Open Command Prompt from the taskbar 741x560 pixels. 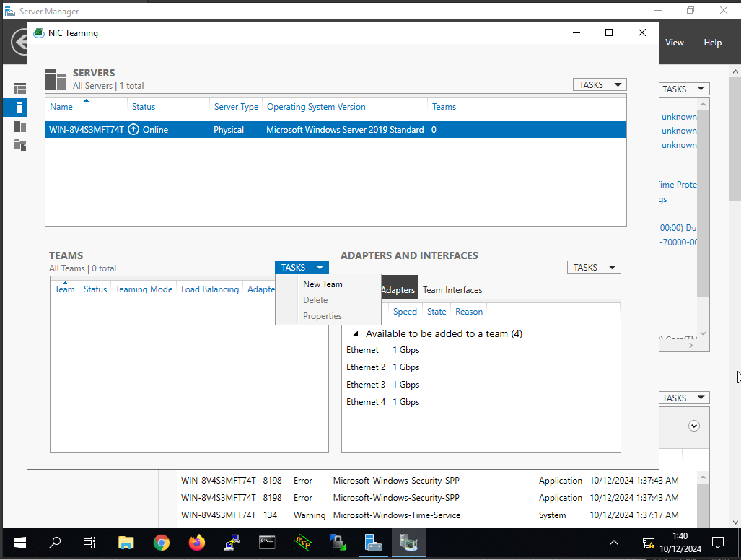click(267, 543)
